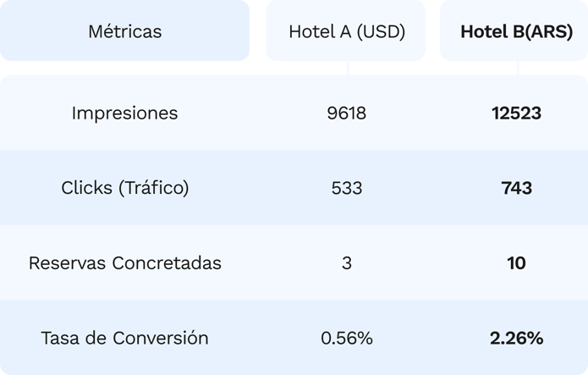Select the Tasa de Conversión row label
The width and height of the screenshot is (588, 375).
[x=124, y=338]
